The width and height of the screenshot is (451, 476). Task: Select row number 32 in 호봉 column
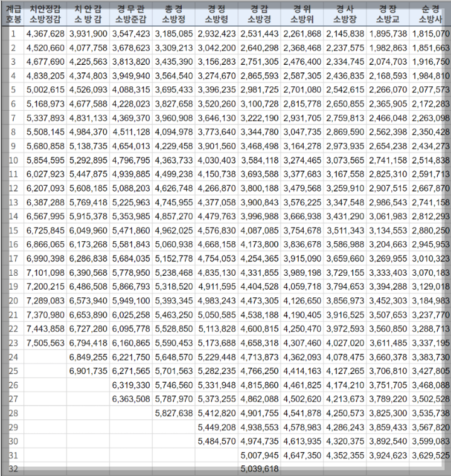tap(13, 468)
